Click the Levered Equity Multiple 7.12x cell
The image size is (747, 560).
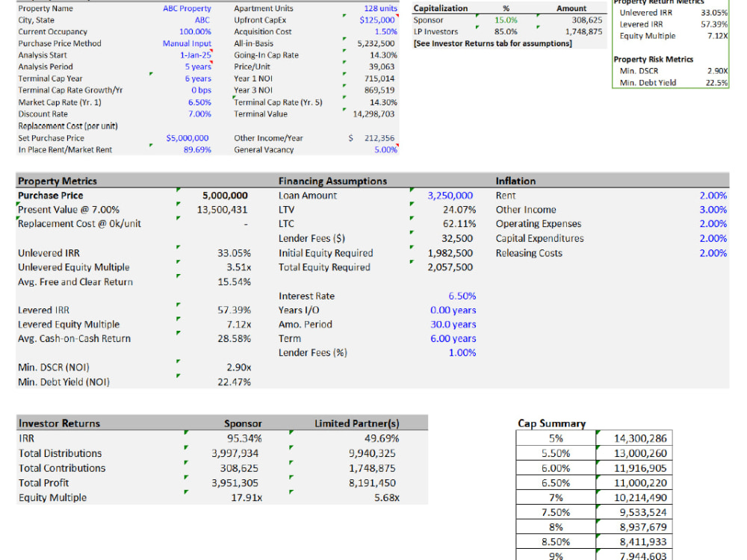(239, 325)
